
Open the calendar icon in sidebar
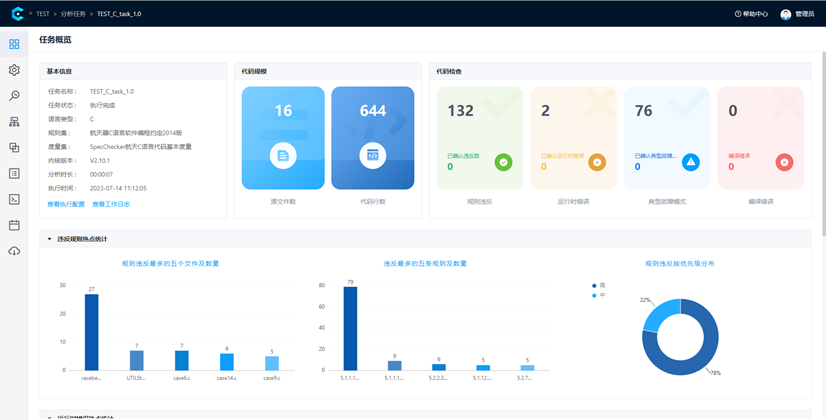tap(14, 225)
